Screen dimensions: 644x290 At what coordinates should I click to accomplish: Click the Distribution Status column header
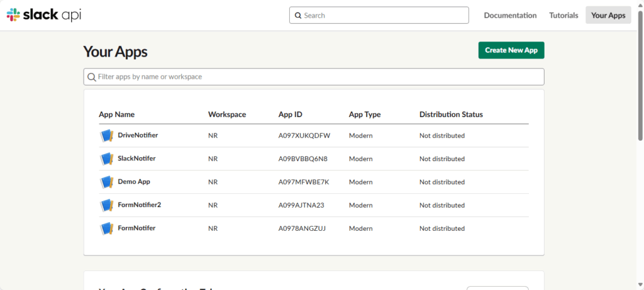point(451,114)
